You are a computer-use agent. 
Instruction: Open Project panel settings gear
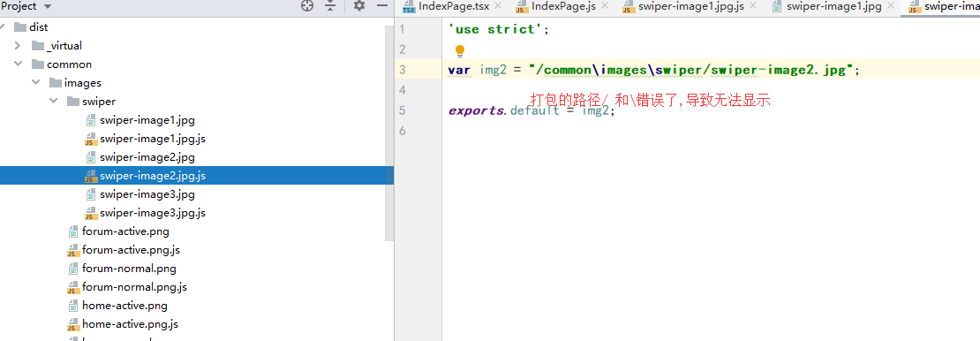358,6
